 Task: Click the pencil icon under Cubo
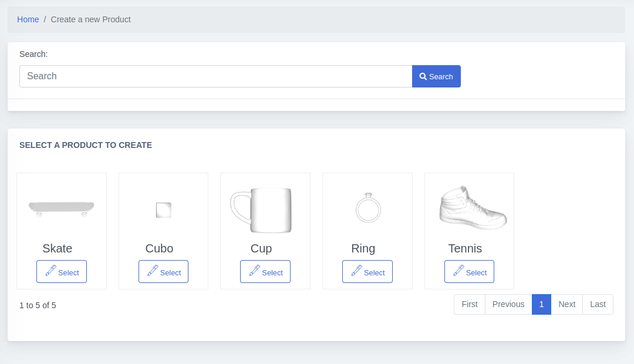pos(153,271)
